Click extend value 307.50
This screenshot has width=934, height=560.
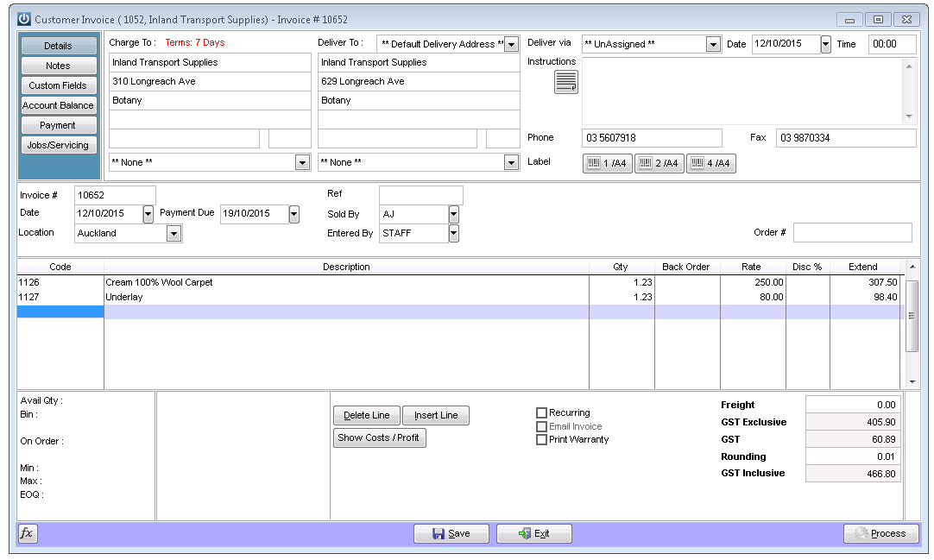point(865,283)
